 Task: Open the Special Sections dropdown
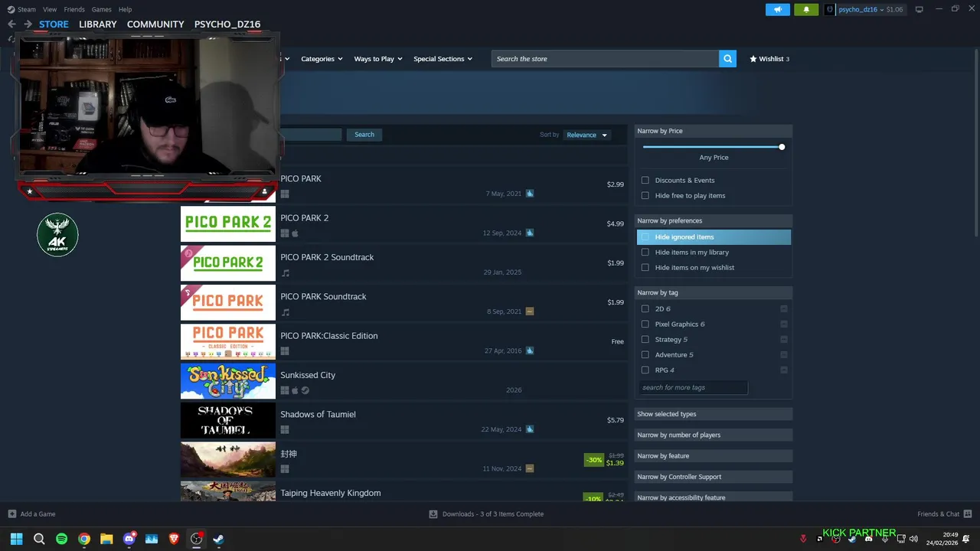pyautogui.click(x=443, y=59)
